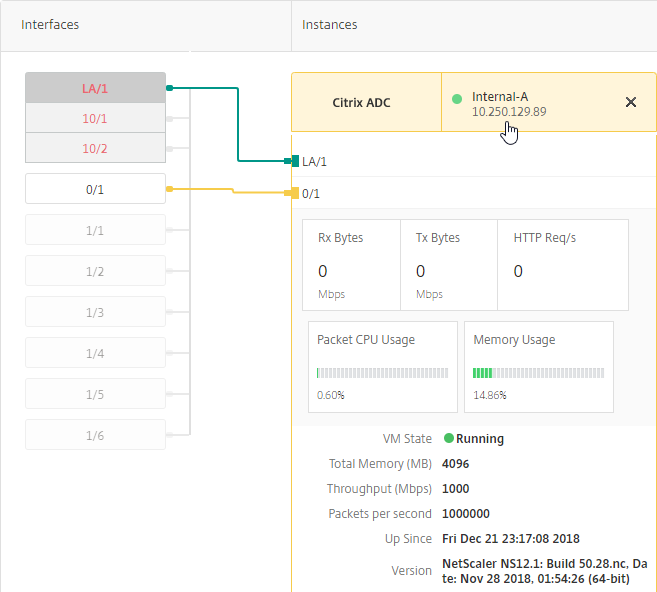
Task: Click the Throughput value 1000
Action: [455, 489]
